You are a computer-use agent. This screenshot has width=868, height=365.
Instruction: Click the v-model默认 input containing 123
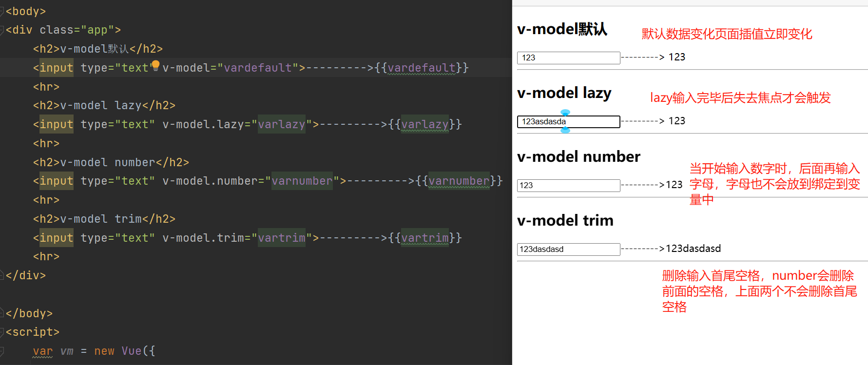(x=568, y=58)
